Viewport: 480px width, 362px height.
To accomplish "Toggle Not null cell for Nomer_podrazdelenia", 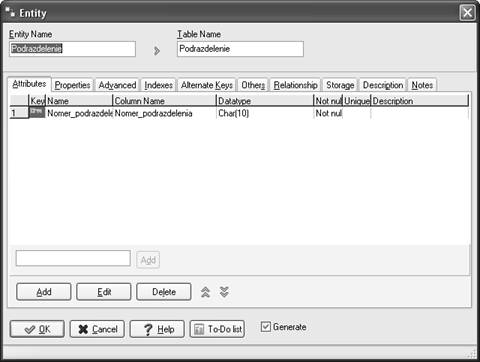I will [x=328, y=113].
